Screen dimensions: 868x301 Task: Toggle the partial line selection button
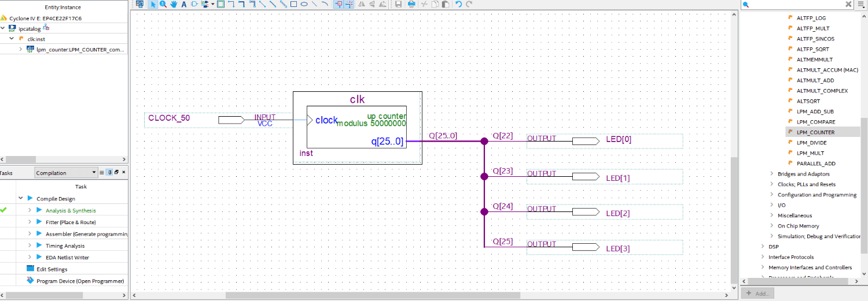point(350,4)
